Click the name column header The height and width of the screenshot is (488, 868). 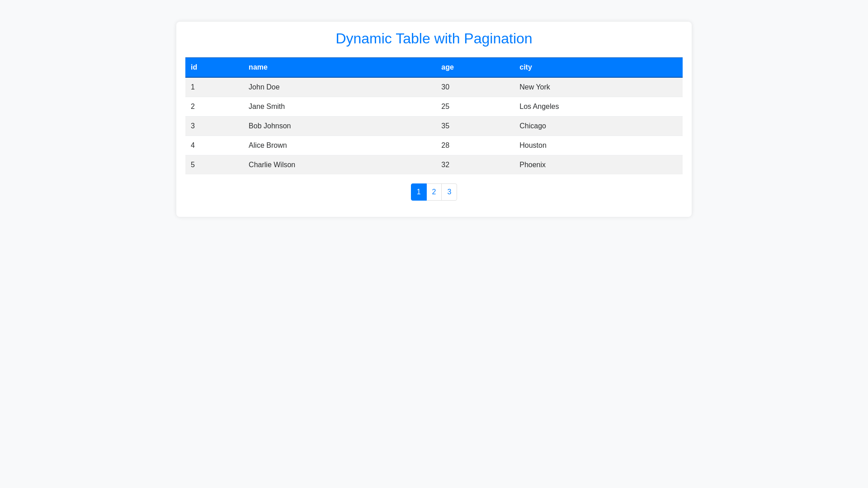(340, 67)
